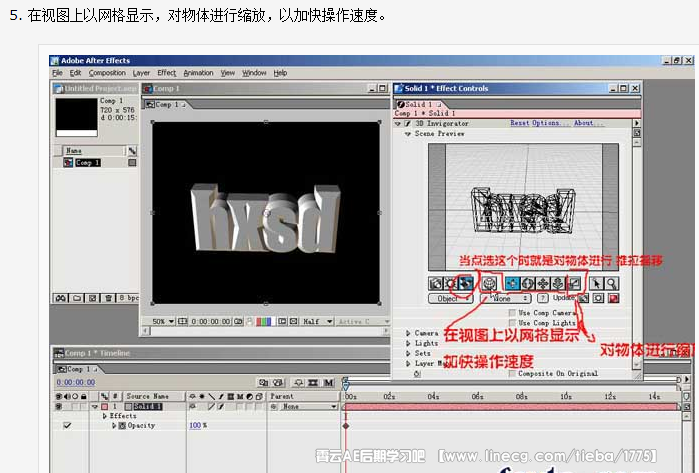Click the middle Update render icon
Image resolution: width=699 pixels, height=473 pixels.
599,298
